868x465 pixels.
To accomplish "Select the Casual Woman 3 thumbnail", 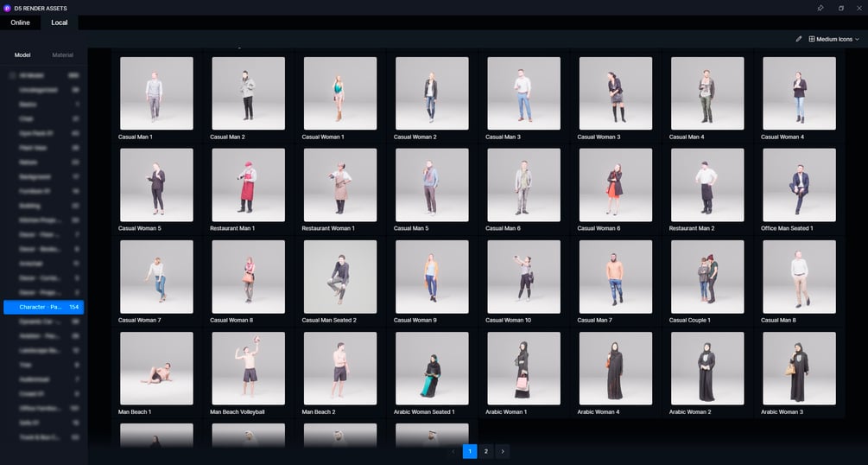I will [x=616, y=93].
